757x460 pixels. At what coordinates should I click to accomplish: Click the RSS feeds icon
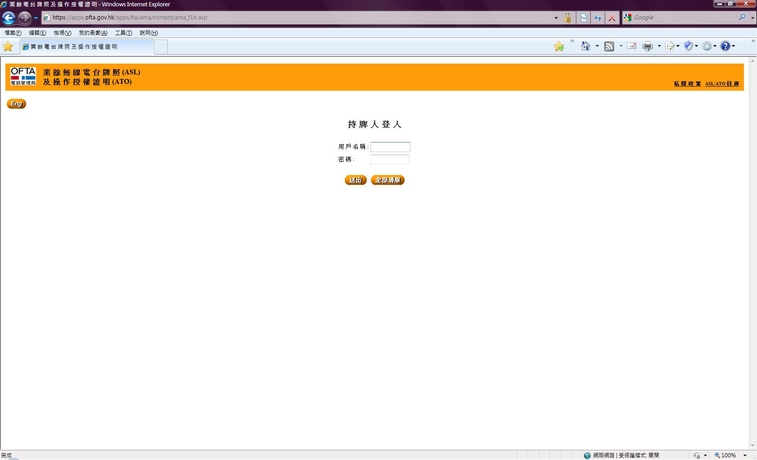click(608, 47)
